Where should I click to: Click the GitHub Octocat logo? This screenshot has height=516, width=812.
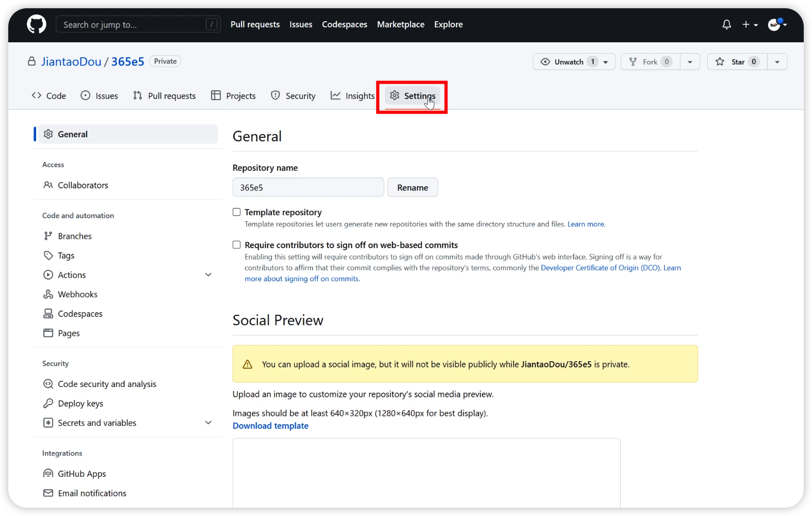coord(37,24)
